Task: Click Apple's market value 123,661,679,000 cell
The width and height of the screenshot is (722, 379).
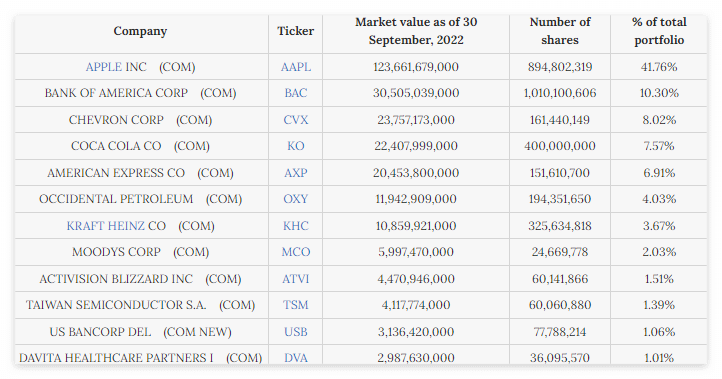Action: (x=416, y=67)
